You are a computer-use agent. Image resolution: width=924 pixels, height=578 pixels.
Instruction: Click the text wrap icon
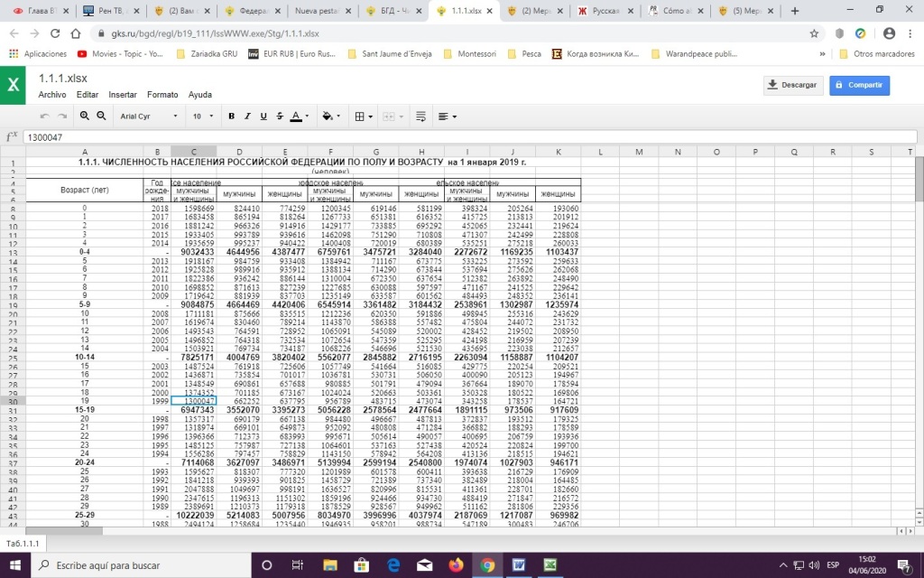coord(420,117)
